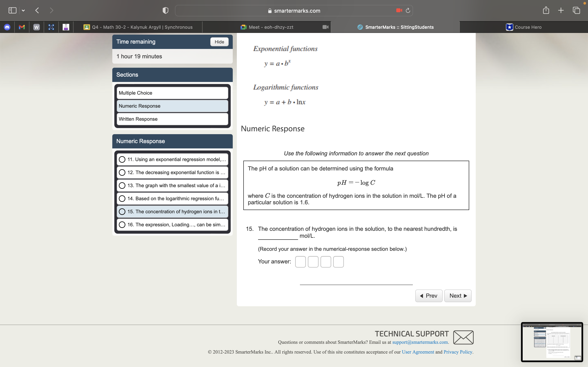Viewport: 588px width, 367px height.
Task: Open a new tab with the plus icon
Action: click(x=561, y=10)
